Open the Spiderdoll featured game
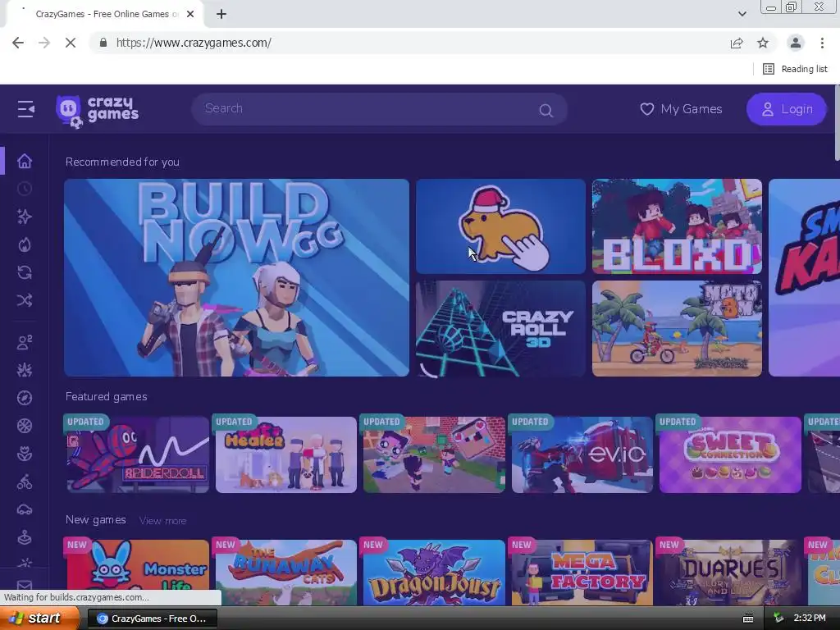This screenshot has height=630, width=840. (x=136, y=454)
